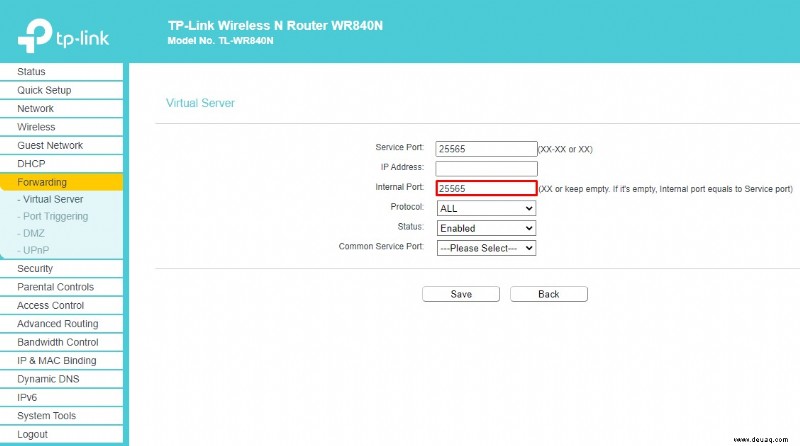Select the Forwarding menu
The image size is (800, 446).
point(61,182)
